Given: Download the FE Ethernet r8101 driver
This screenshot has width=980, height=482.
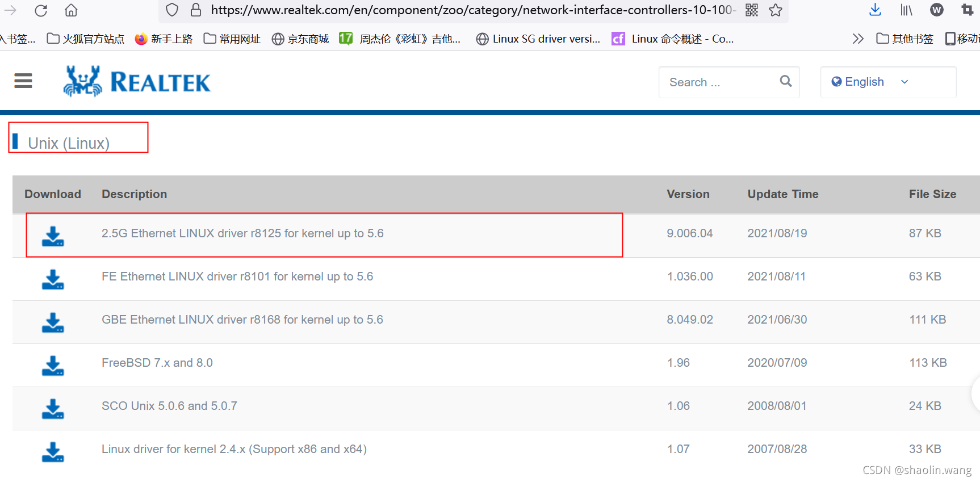Looking at the screenshot, I should click(53, 279).
